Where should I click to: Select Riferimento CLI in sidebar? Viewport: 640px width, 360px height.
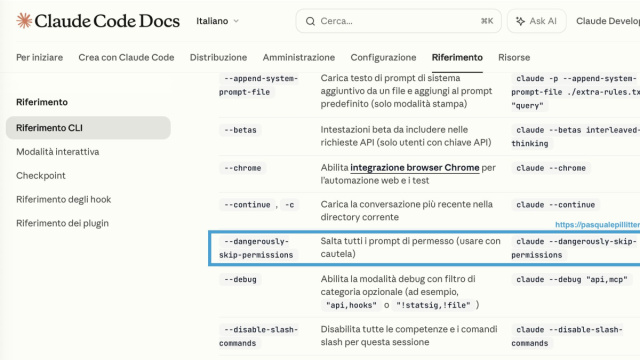point(88,128)
